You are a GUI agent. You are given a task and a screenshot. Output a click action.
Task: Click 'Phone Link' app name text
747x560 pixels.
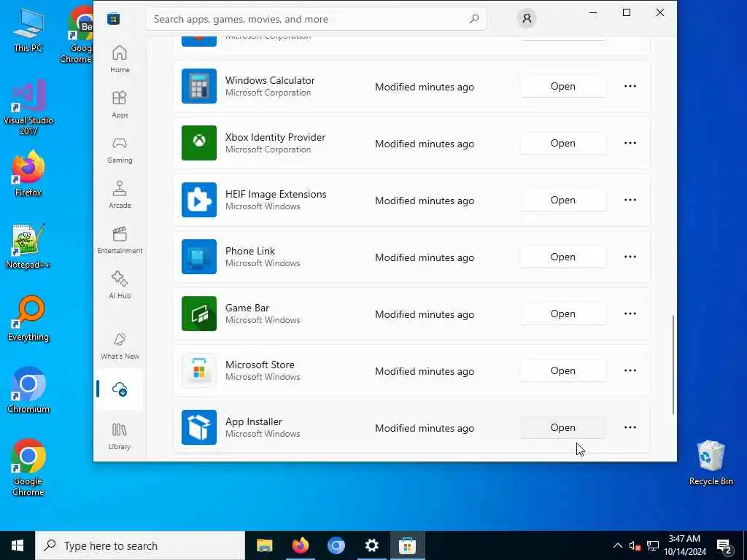coord(250,251)
